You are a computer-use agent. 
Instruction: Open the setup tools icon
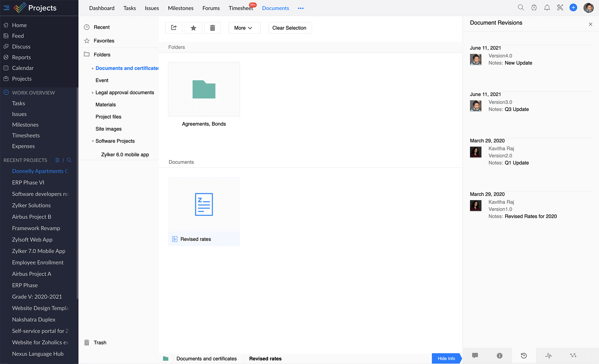(x=560, y=8)
